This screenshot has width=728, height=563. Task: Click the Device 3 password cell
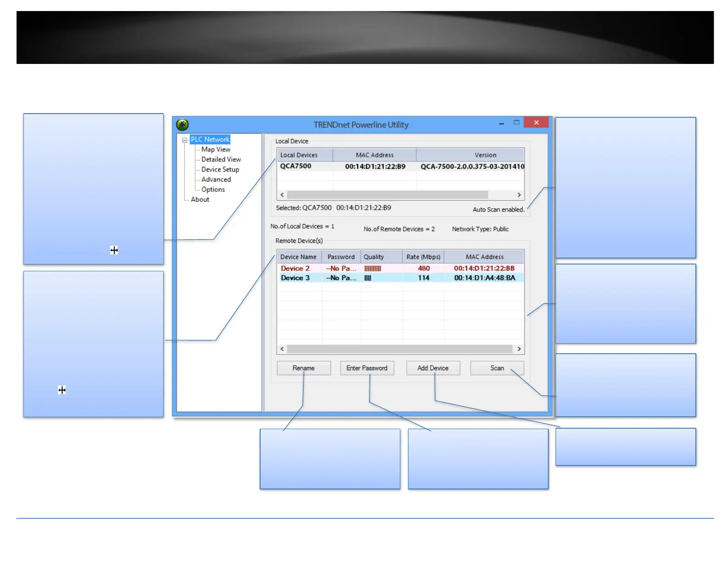click(x=341, y=278)
